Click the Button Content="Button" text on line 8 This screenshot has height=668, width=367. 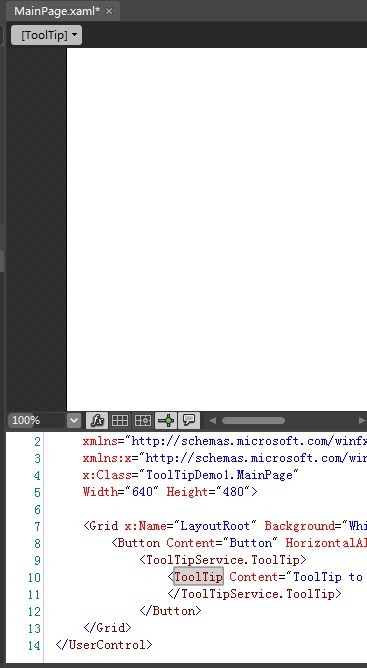coord(195,543)
